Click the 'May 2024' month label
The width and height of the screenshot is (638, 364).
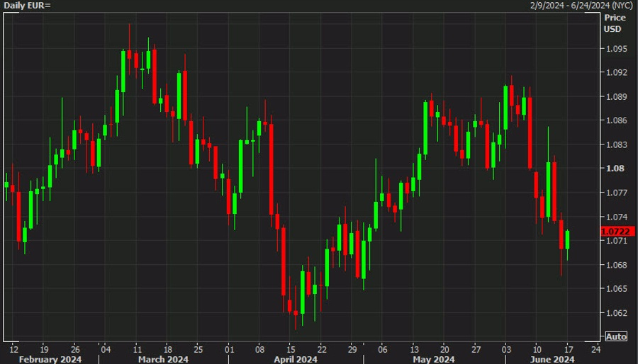[x=434, y=359]
